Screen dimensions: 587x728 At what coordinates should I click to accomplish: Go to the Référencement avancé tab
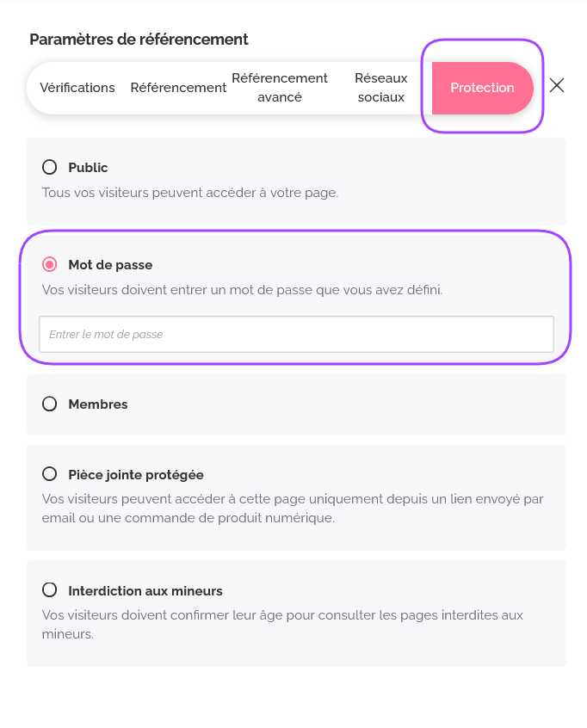280,88
